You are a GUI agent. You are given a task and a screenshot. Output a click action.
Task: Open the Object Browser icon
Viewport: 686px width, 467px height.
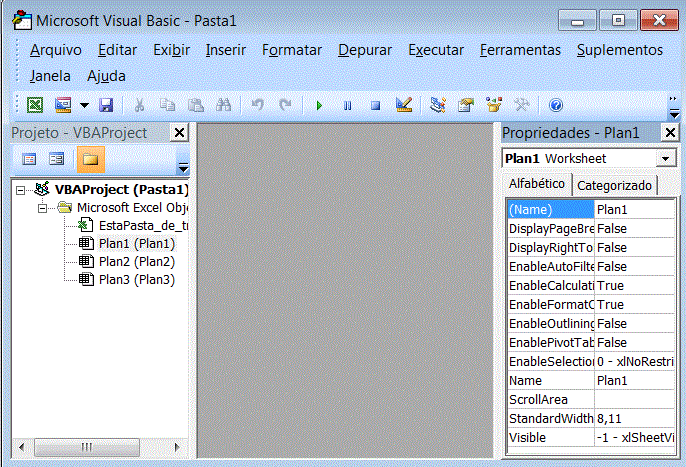(x=494, y=105)
